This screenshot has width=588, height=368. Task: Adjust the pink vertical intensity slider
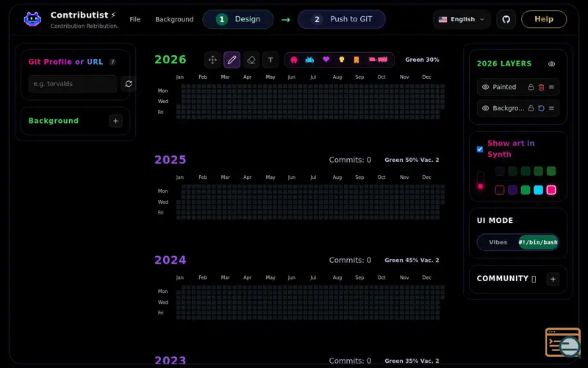481,182
